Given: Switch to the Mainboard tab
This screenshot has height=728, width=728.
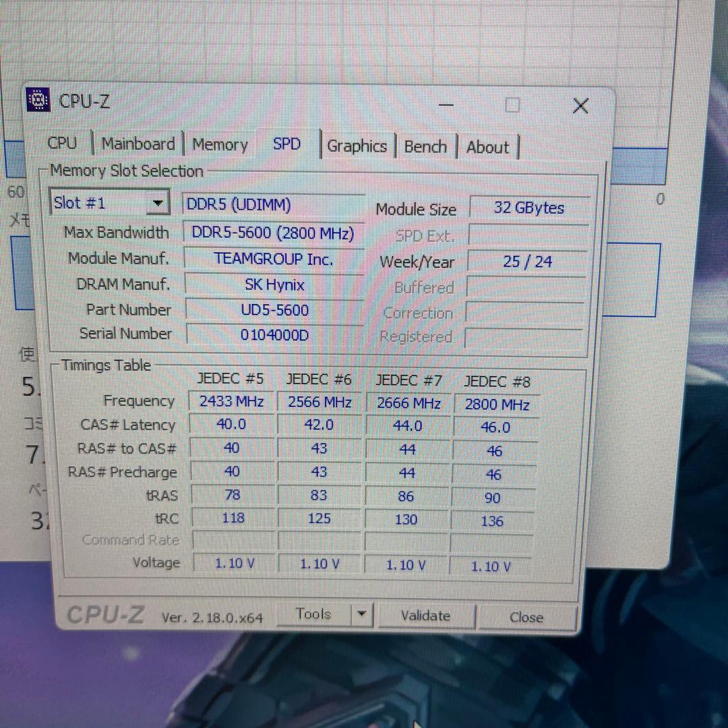Looking at the screenshot, I should pos(138,143).
